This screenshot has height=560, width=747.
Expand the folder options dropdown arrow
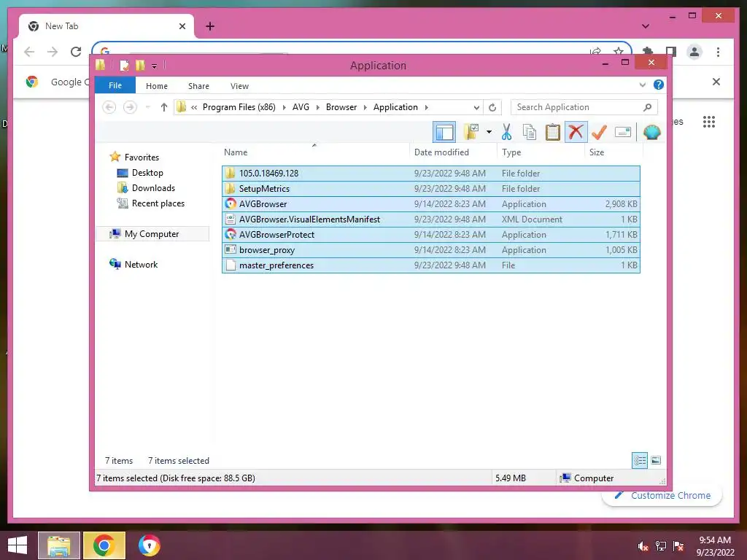pos(489,132)
